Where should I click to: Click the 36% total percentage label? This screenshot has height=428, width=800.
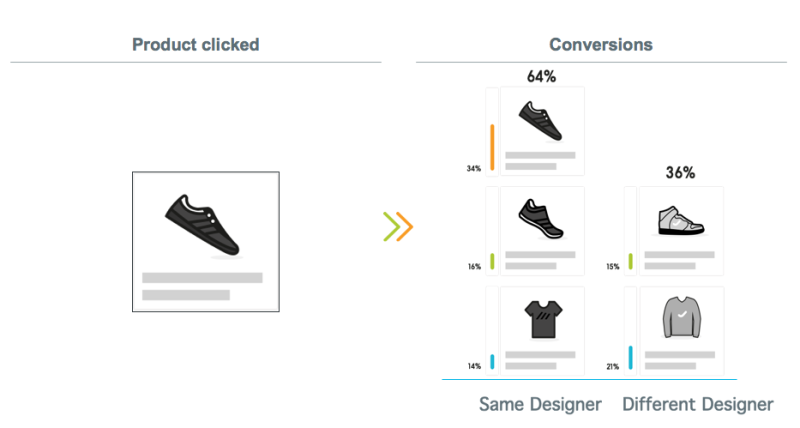[x=680, y=173]
